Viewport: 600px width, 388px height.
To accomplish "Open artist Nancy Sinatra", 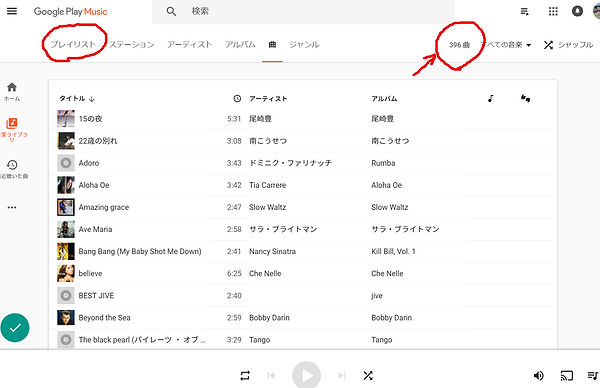I will 272,251.
